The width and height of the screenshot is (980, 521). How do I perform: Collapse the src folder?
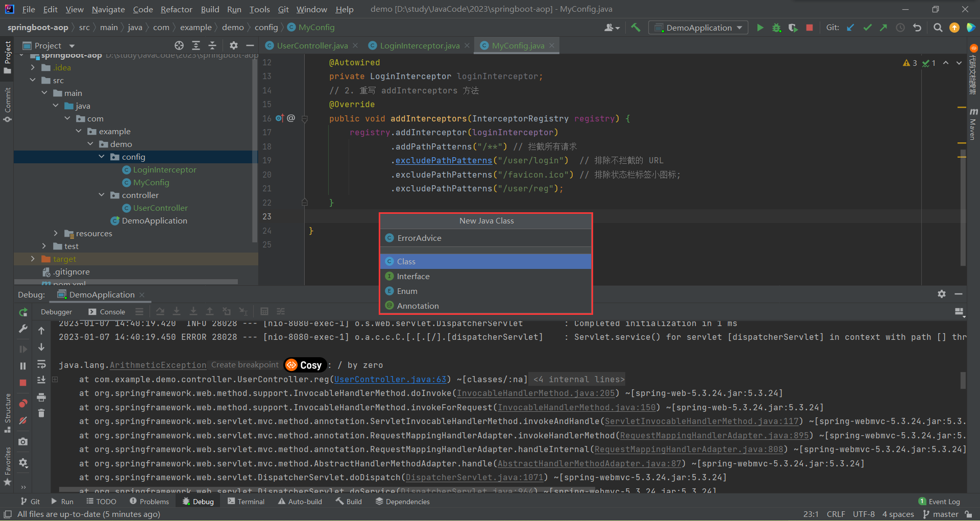(x=33, y=80)
